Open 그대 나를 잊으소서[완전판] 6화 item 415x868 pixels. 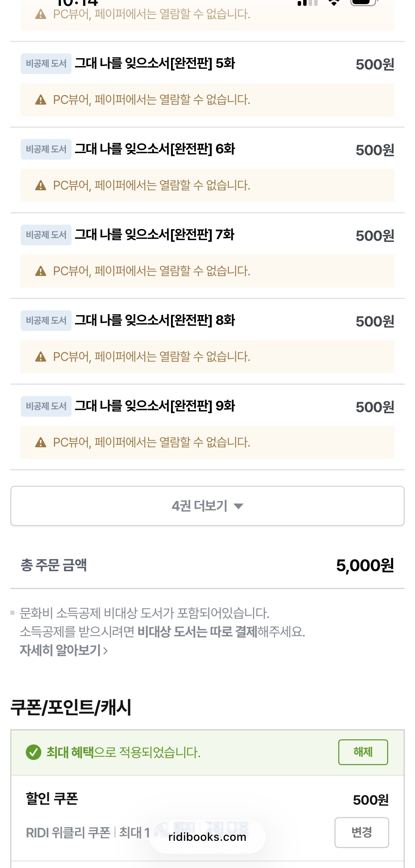pos(155,149)
